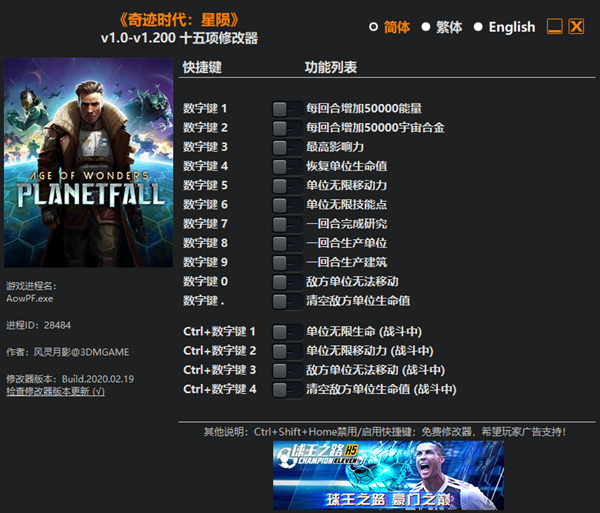Toggle 每回合增加50000能量 cheat switch
The width and height of the screenshot is (600, 513).
[x=287, y=108]
